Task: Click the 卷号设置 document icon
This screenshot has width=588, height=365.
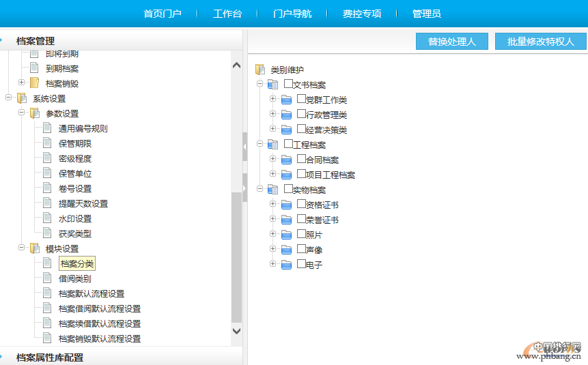Action: pyautogui.click(x=47, y=188)
